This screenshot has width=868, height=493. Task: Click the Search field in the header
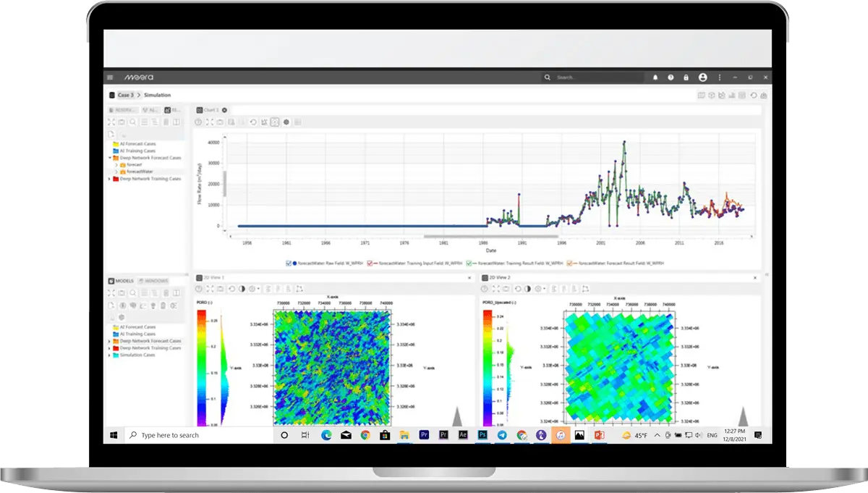(597, 77)
